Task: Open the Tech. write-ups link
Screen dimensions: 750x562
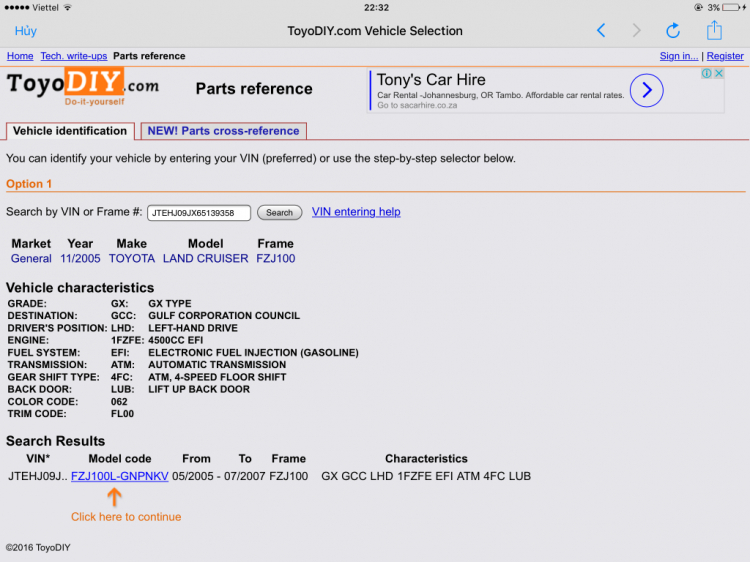Action: click(74, 56)
